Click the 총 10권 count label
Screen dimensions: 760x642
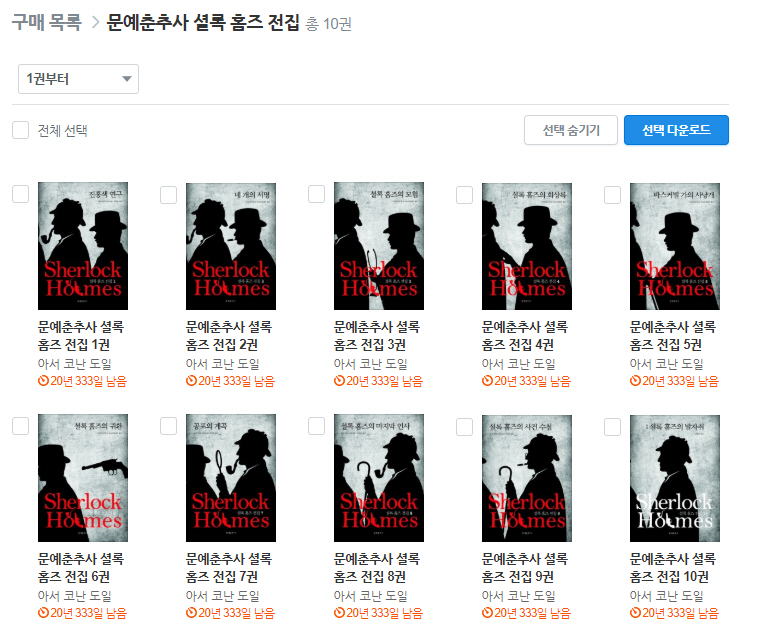coord(329,24)
